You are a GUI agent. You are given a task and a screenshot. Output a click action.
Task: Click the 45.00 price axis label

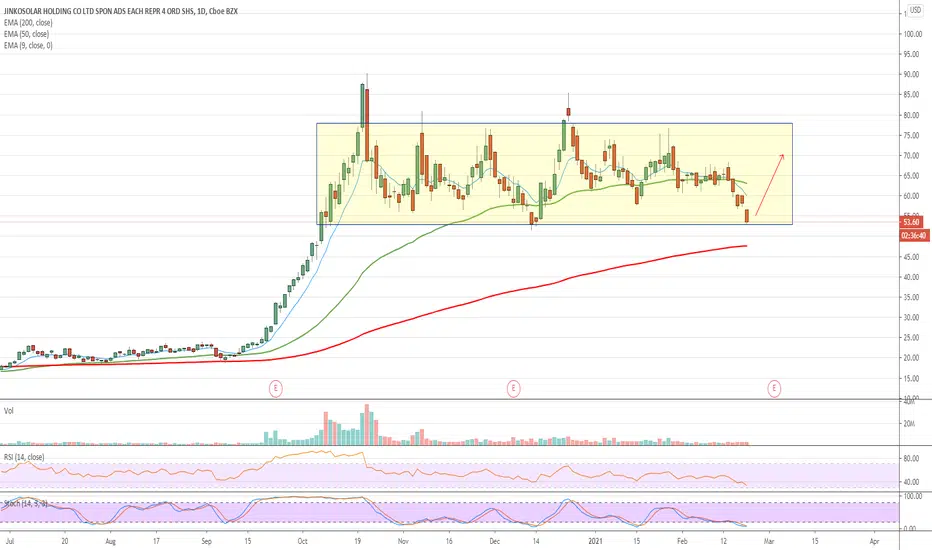click(911, 257)
